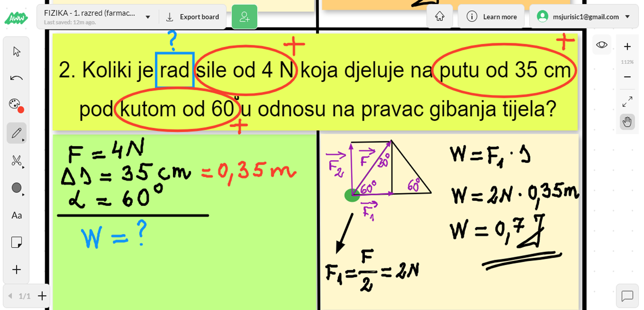Zoom in with the plus button
This screenshot has width=644, height=310.
(627, 47)
